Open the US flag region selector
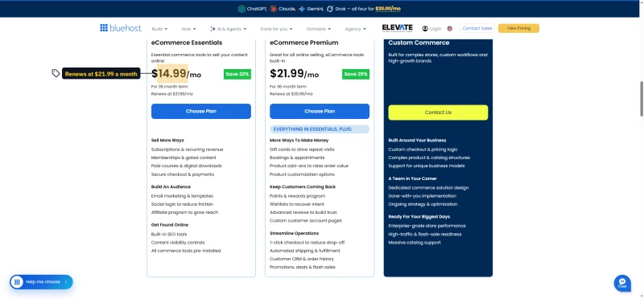The image size is (644, 299). [x=450, y=29]
